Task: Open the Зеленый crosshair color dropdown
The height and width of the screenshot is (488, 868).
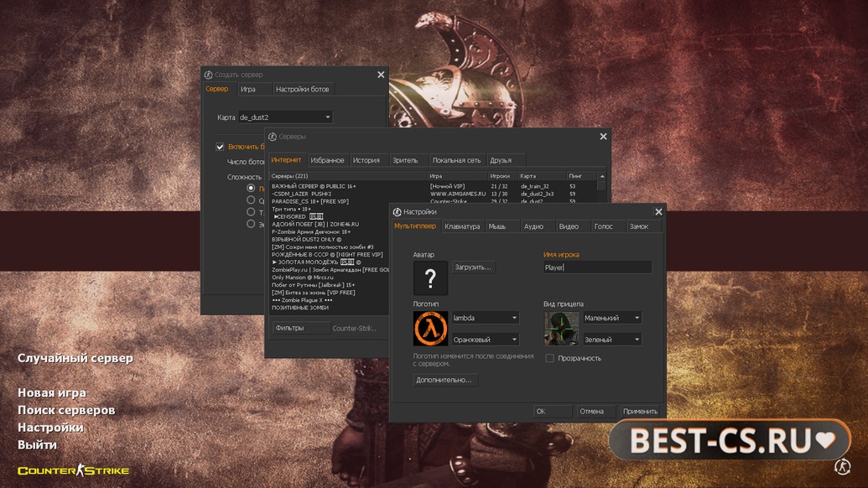Action: point(612,340)
